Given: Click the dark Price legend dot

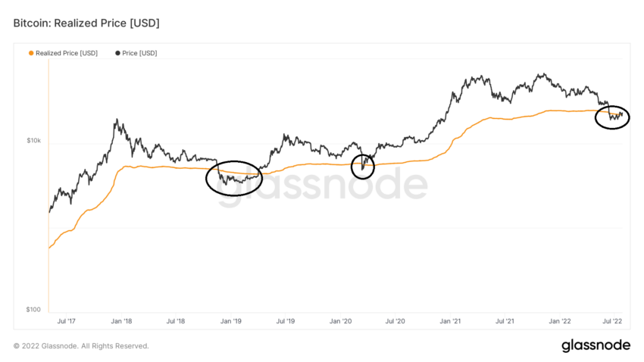Looking at the screenshot, I should click(117, 53).
